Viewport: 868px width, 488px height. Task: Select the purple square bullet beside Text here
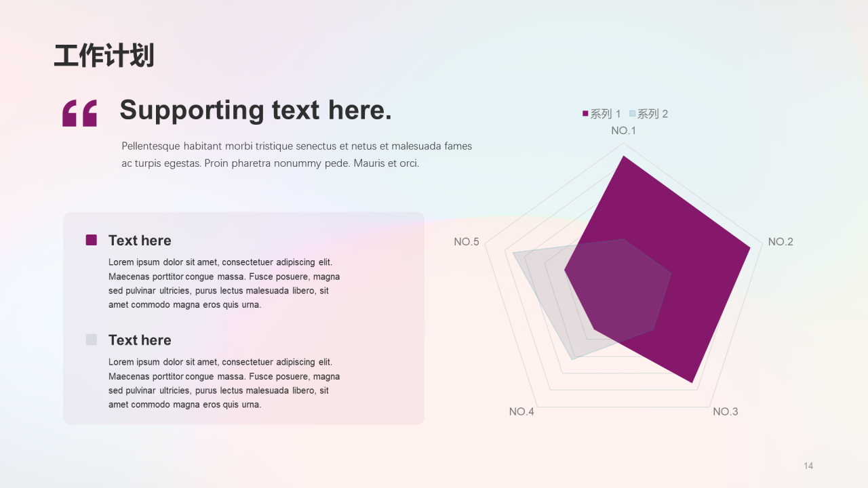(92, 240)
